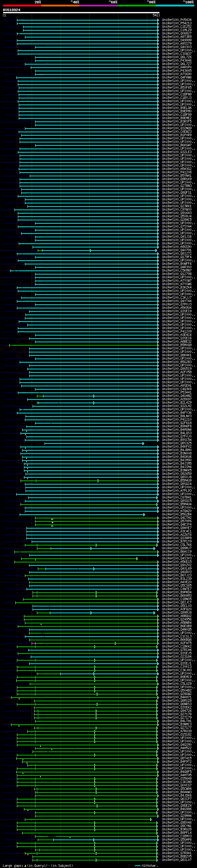The image size is (197, 868).
Task: Select hit UniRef100_B9SC54
Action: 177,440
